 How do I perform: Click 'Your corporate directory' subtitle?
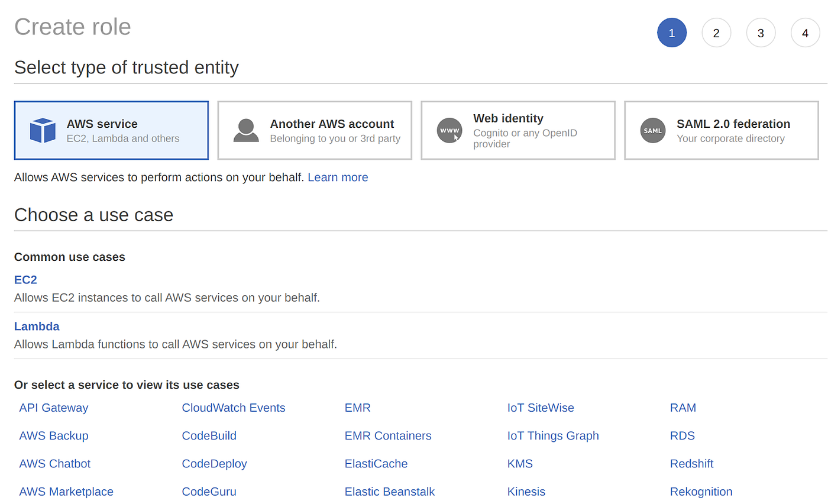pos(731,138)
